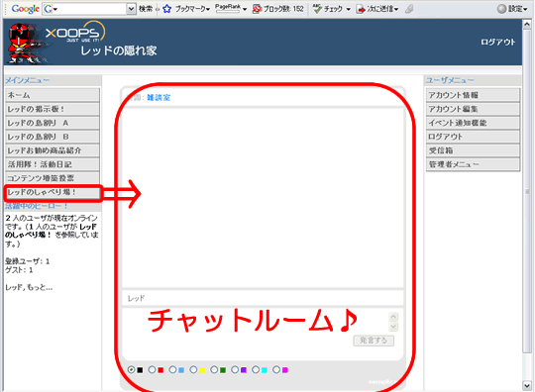Open the spell check dropdown arrow
The width and height of the screenshot is (535, 392).
348,10
